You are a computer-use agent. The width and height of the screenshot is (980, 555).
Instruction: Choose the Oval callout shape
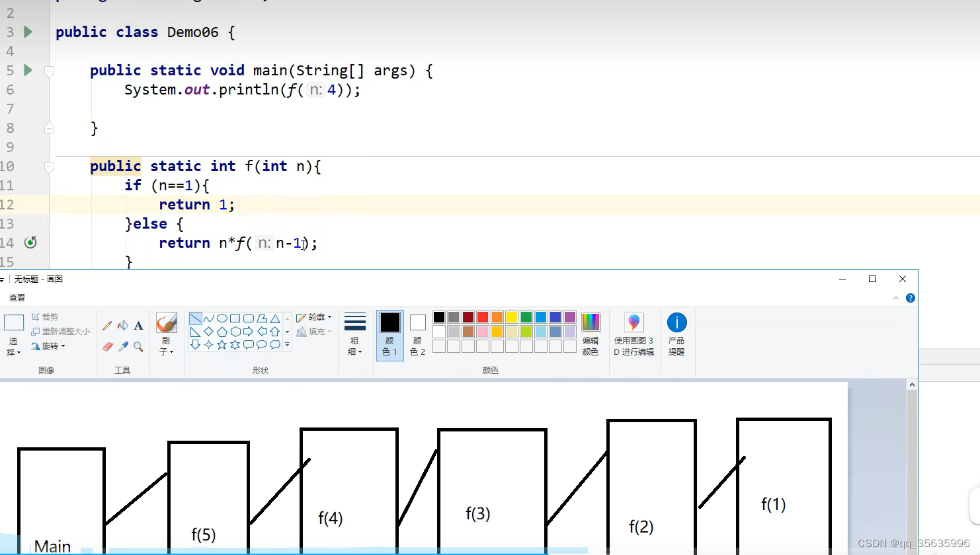[262, 344]
